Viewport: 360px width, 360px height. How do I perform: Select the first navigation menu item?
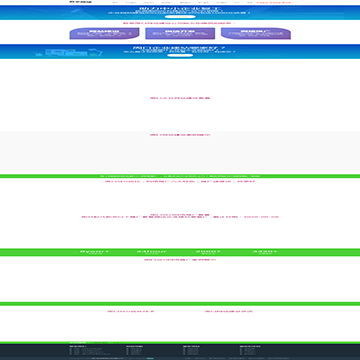click(115, 2)
